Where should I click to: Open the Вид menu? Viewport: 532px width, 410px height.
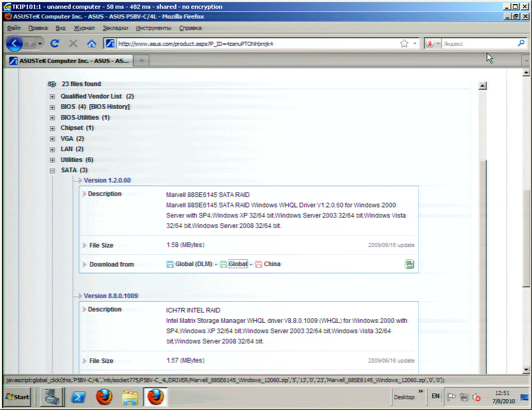[x=60, y=28]
